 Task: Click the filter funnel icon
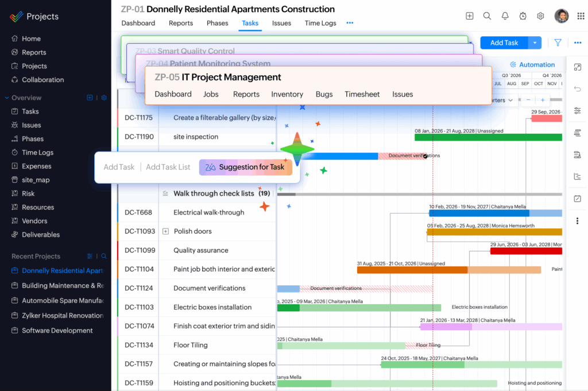[558, 42]
